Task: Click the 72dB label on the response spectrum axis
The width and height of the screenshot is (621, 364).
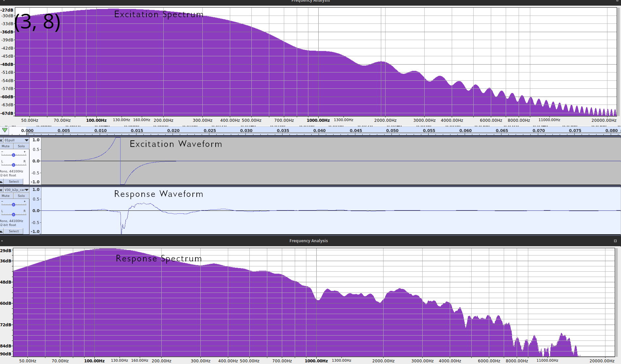Action: click(6, 325)
